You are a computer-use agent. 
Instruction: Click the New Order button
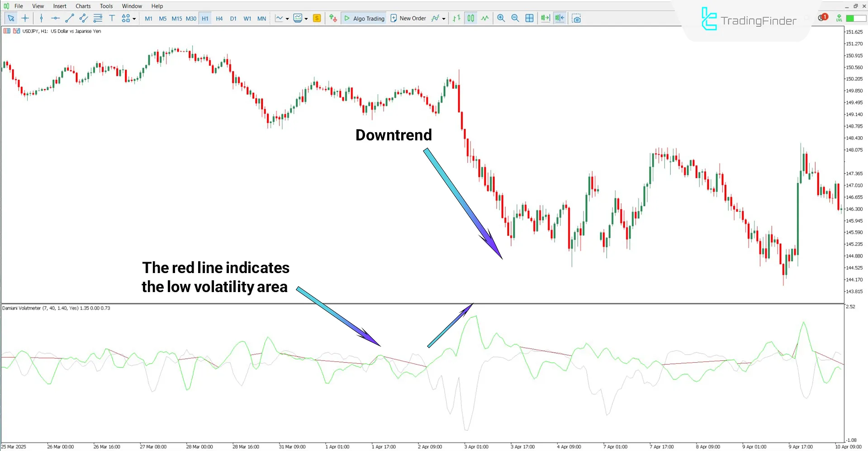(408, 18)
